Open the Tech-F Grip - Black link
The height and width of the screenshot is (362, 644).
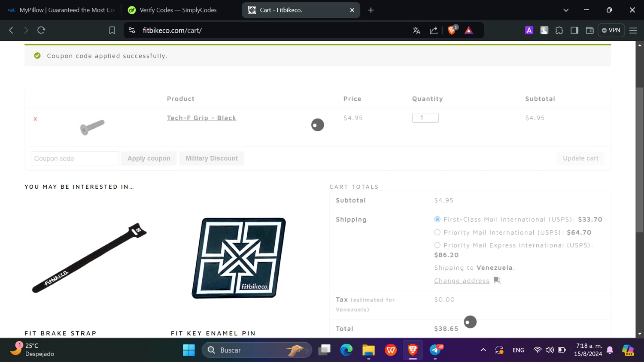pyautogui.click(x=201, y=118)
